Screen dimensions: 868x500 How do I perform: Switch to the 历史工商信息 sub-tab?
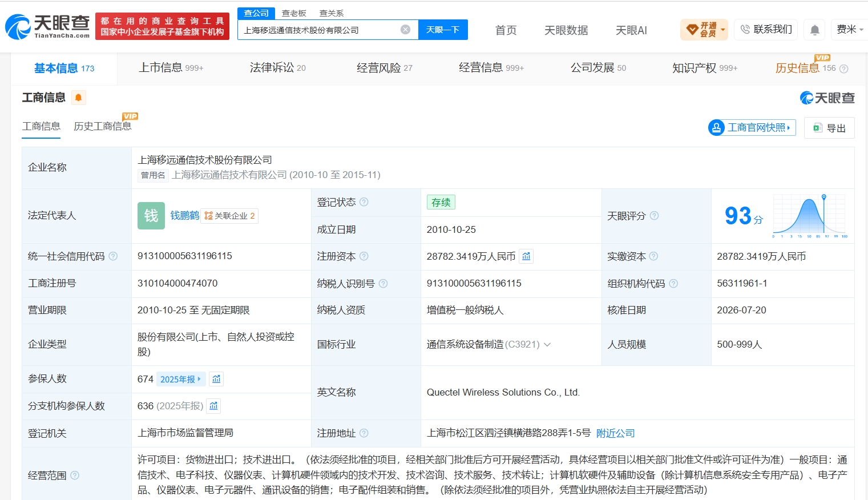103,126
